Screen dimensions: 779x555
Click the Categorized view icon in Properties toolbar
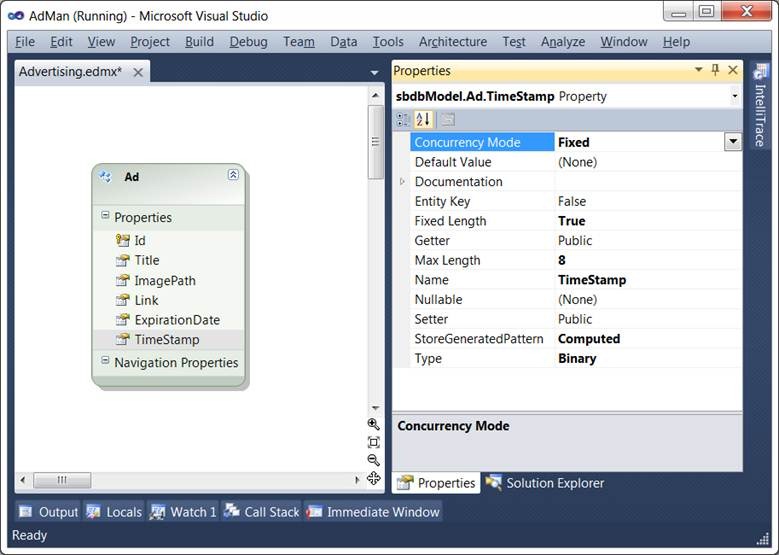pos(403,120)
